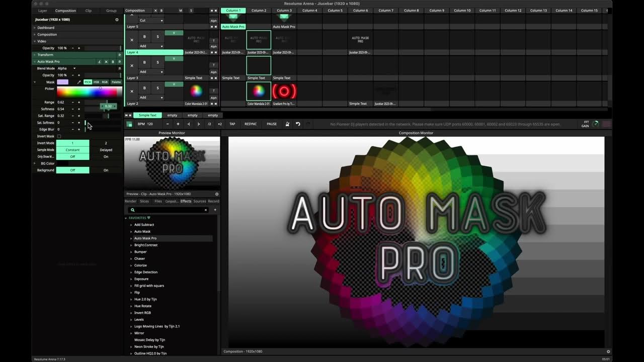Switch to the Clip tab

[89, 11]
